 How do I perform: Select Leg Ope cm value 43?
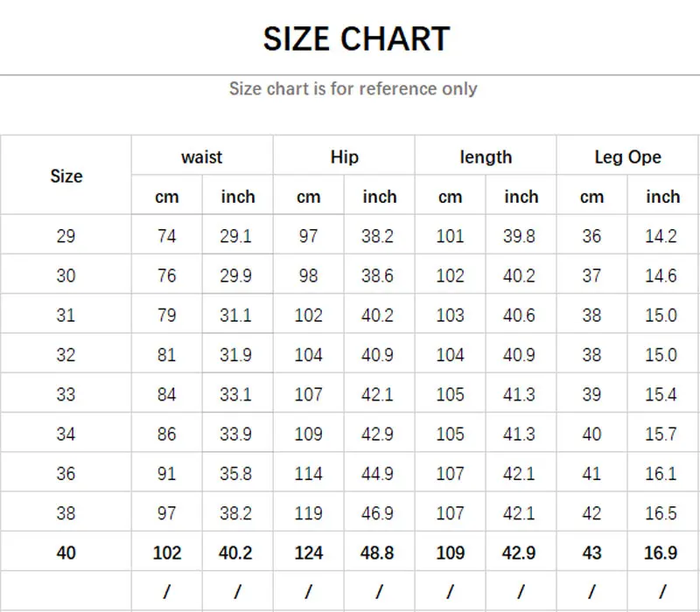coord(591,553)
